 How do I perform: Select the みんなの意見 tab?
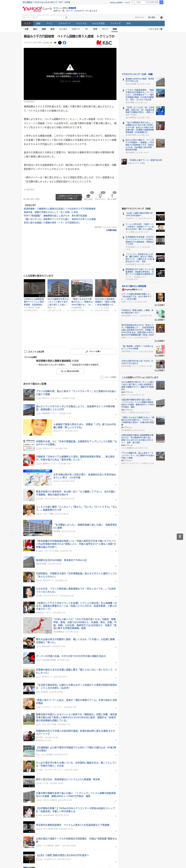click(99, 24)
